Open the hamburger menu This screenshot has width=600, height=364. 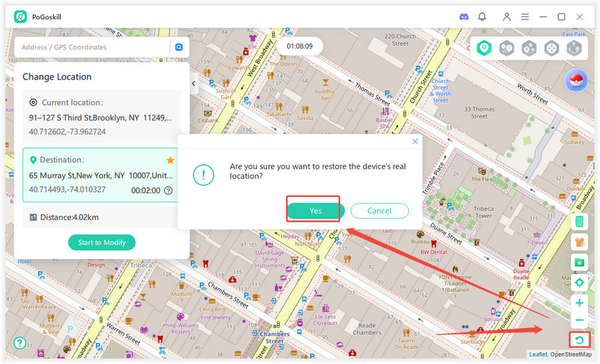point(525,16)
